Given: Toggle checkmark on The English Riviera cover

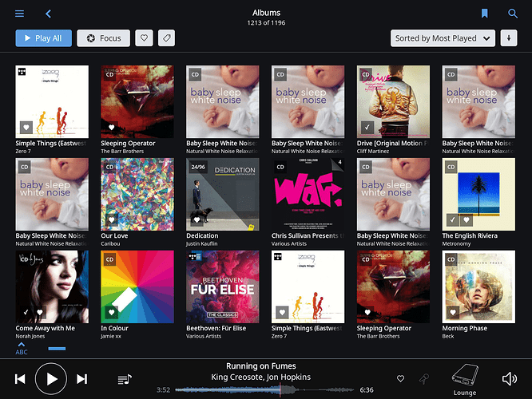Looking at the screenshot, I should click(452, 220).
